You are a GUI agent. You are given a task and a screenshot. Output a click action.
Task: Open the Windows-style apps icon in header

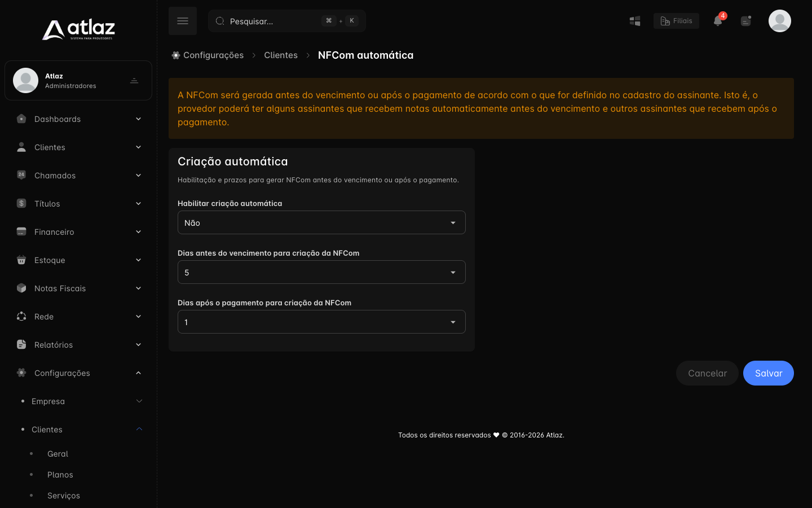pos(635,21)
